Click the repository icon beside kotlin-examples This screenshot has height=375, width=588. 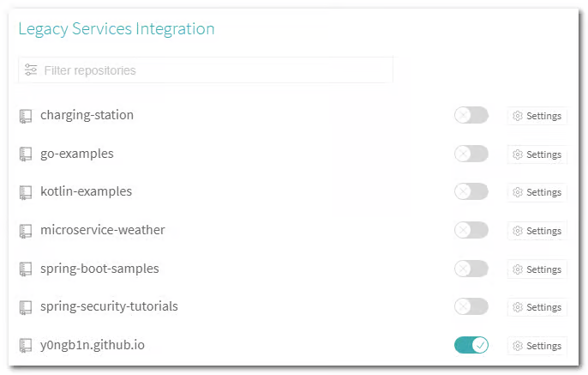click(26, 192)
